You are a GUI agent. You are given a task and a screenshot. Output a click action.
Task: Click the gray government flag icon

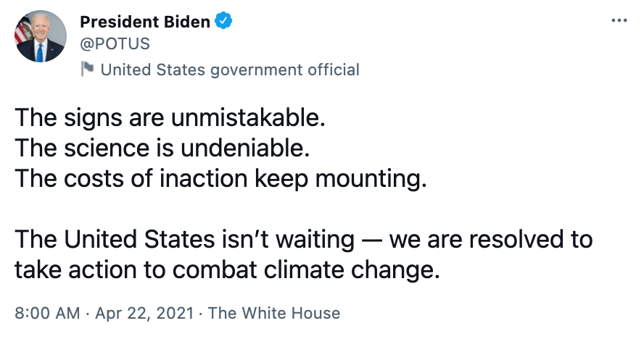click(87, 69)
